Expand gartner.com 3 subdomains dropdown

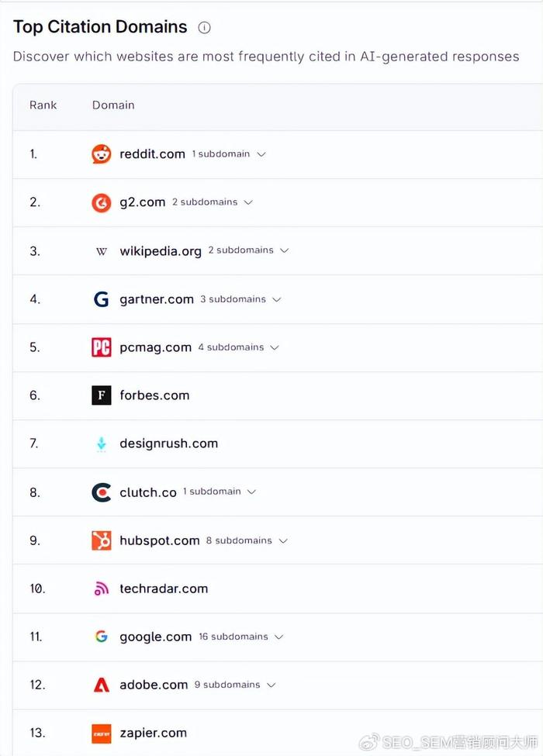[x=277, y=299]
